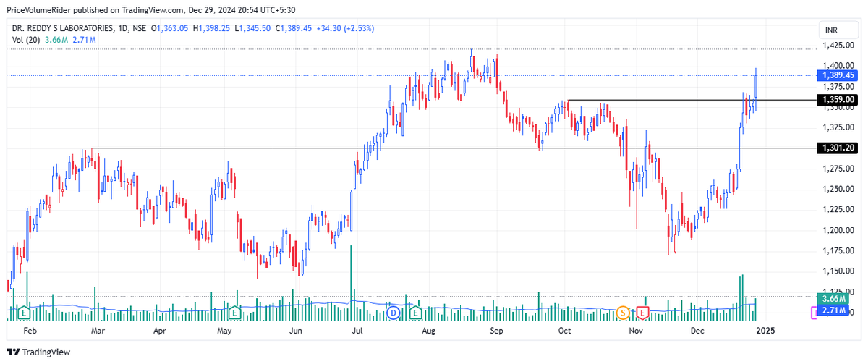Click the Mar label on time axis
The height and width of the screenshot is (364, 868).
pos(97,331)
